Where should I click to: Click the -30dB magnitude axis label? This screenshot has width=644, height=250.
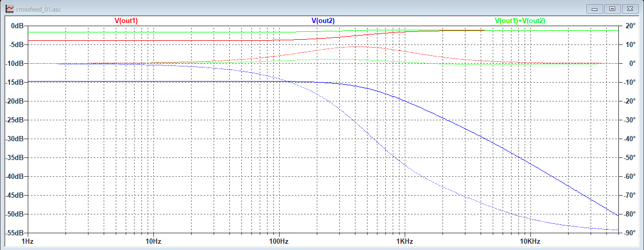(15, 139)
